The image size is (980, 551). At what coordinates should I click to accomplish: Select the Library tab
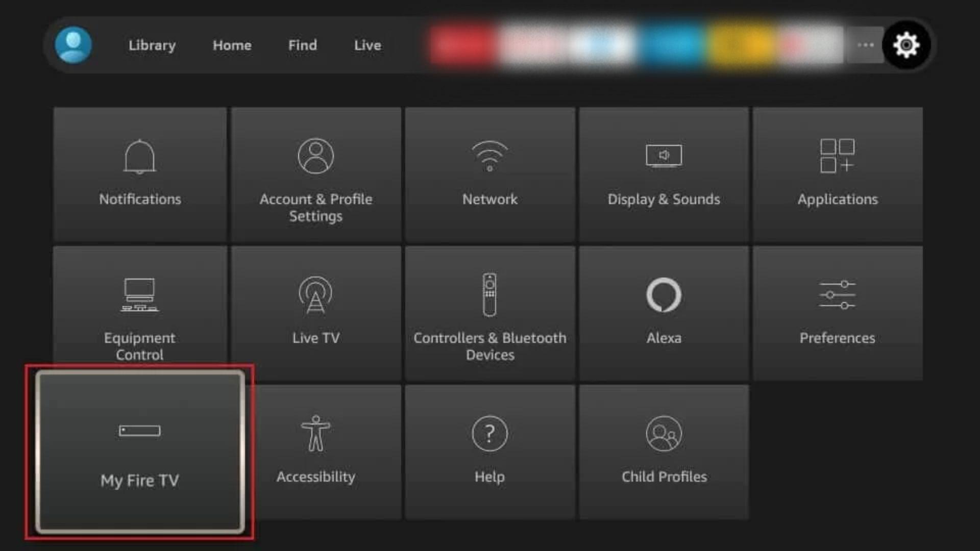(152, 45)
